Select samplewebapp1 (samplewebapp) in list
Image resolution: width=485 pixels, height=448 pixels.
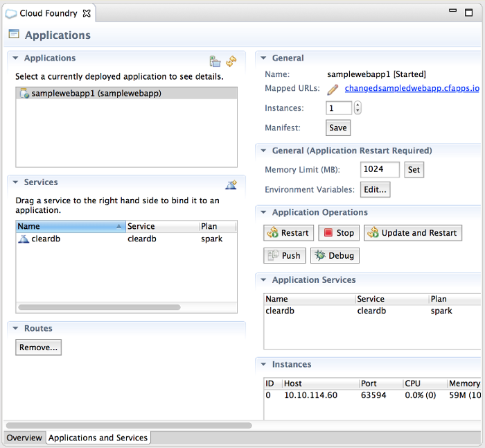coord(127,93)
